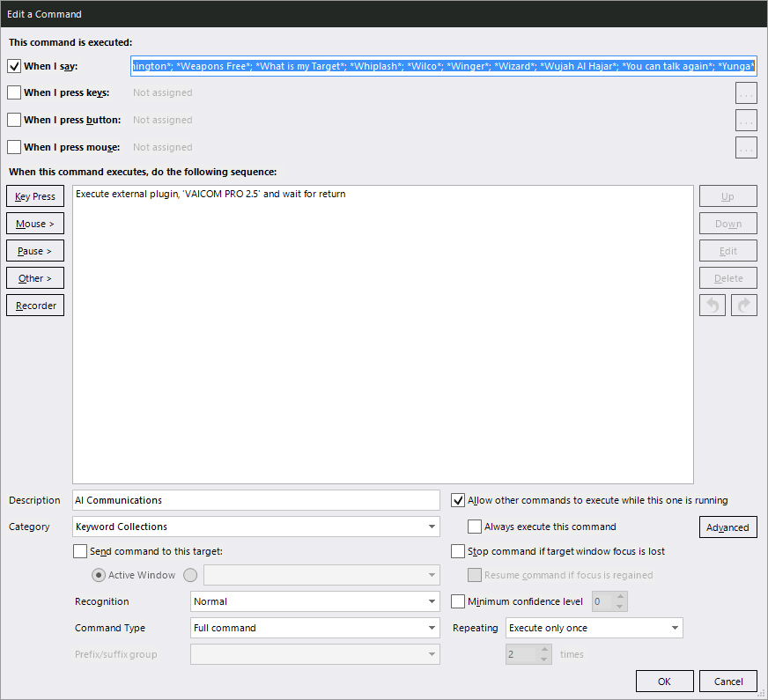Image resolution: width=768 pixels, height=700 pixels.
Task: Click the When I say phrase field
Action: pos(444,66)
